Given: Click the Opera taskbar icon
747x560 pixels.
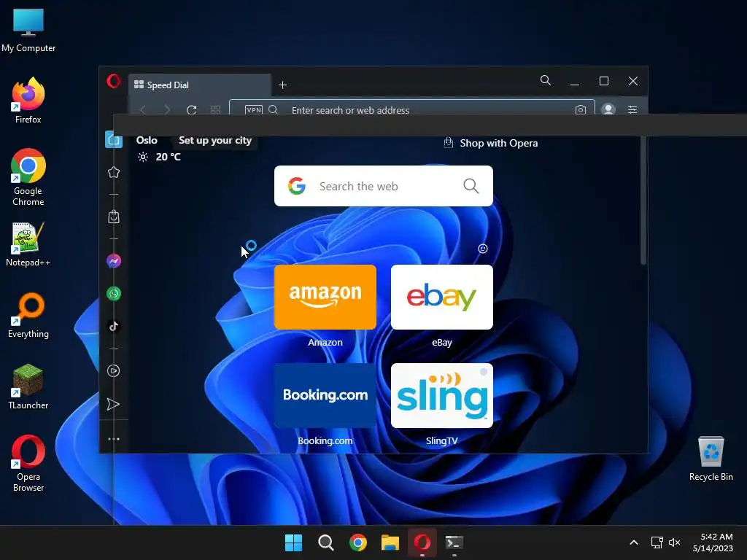Looking at the screenshot, I should click(422, 542).
